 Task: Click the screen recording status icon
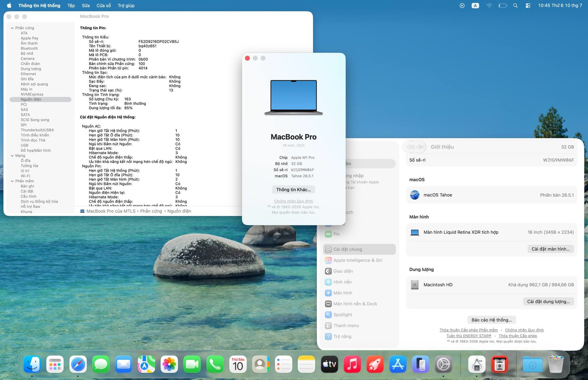(462, 5)
